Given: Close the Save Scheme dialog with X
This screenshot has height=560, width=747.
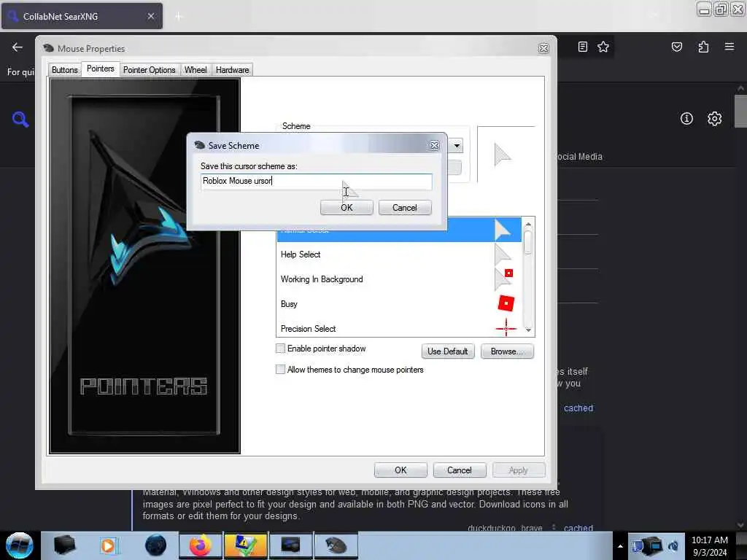Looking at the screenshot, I should 434,145.
